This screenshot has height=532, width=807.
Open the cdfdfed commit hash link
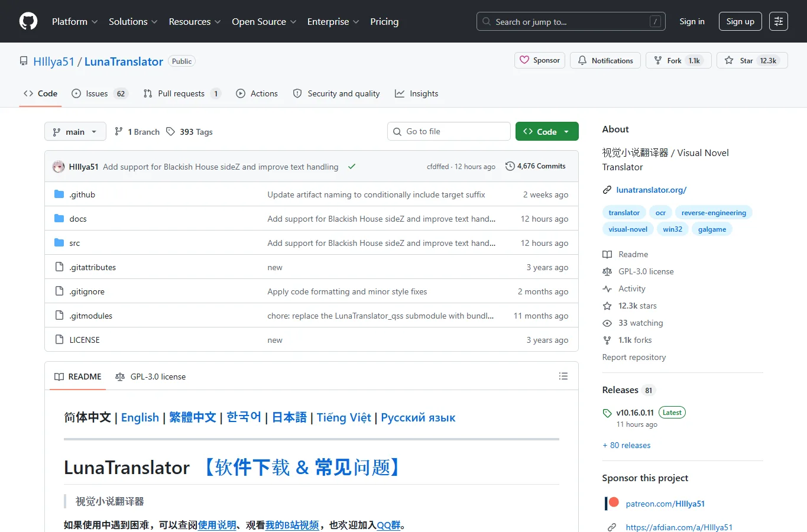[x=437, y=167]
